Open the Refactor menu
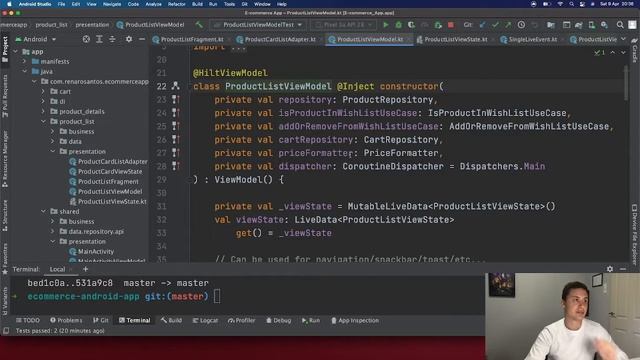Image resolution: width=640 pixels, height=360 pixels. [177, 4]
